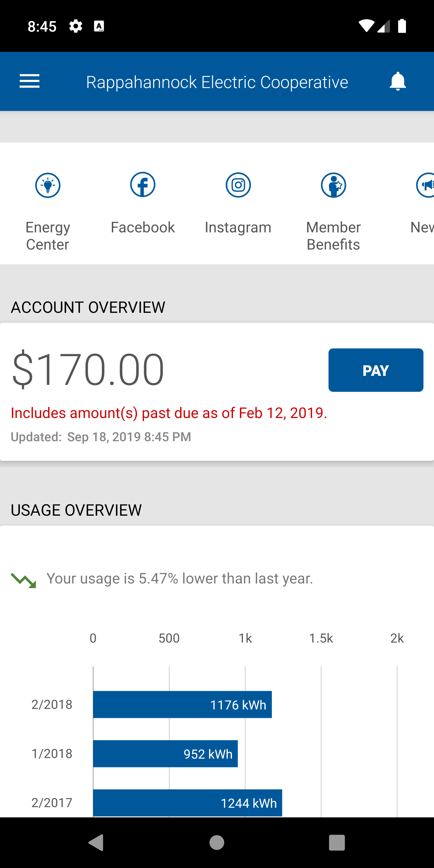Tap the usage 5.47% lower message

(x=180, y=579)
